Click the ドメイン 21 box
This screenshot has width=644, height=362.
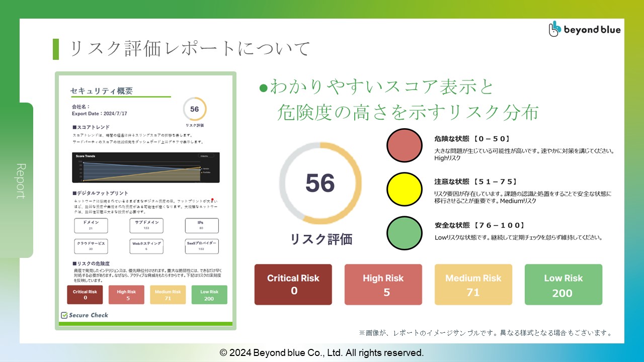click(x=91, y=225)
